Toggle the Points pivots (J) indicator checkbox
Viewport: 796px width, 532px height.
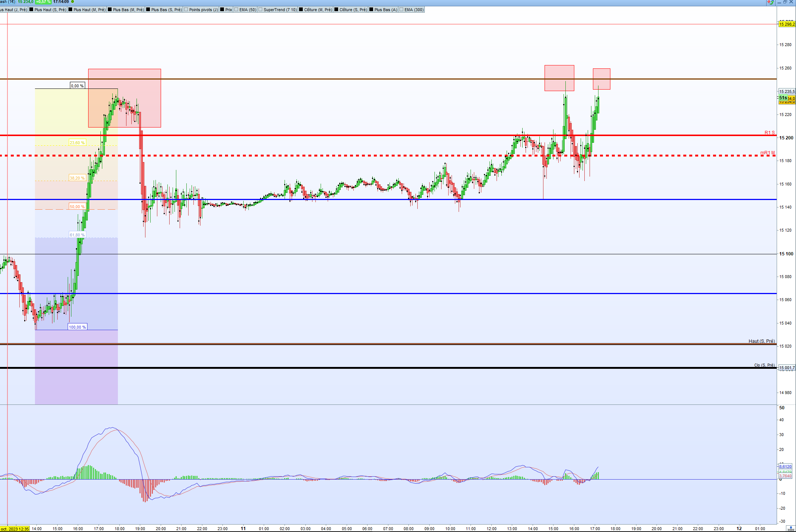tap(186, 10)
